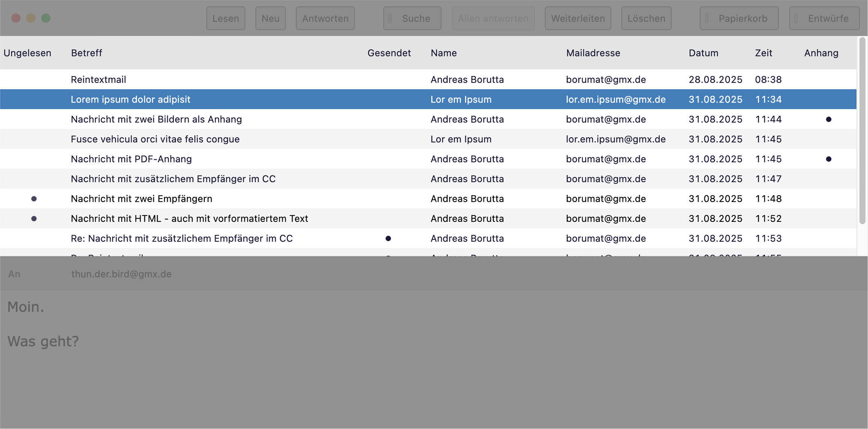Click sent dot of Re: Nachricht mit zusätzlichem Empfänger

[x=388, y=238]
